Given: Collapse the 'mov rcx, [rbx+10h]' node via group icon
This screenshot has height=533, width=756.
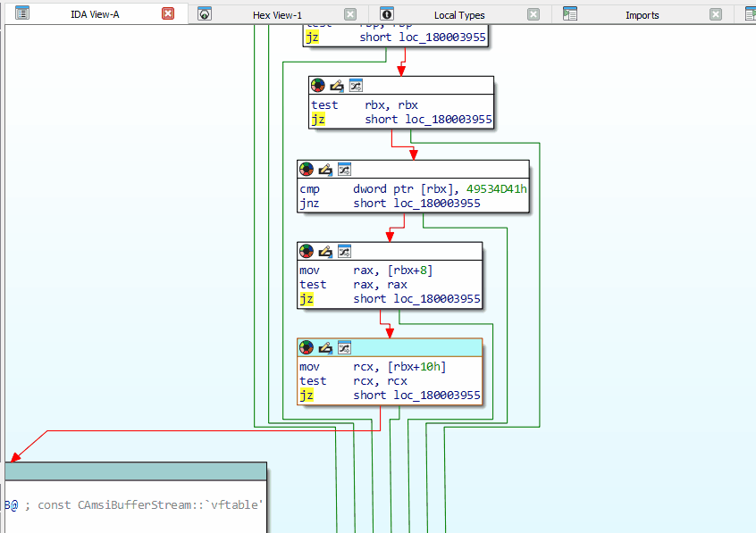Looking at the screenshot, I should point(344,347).
